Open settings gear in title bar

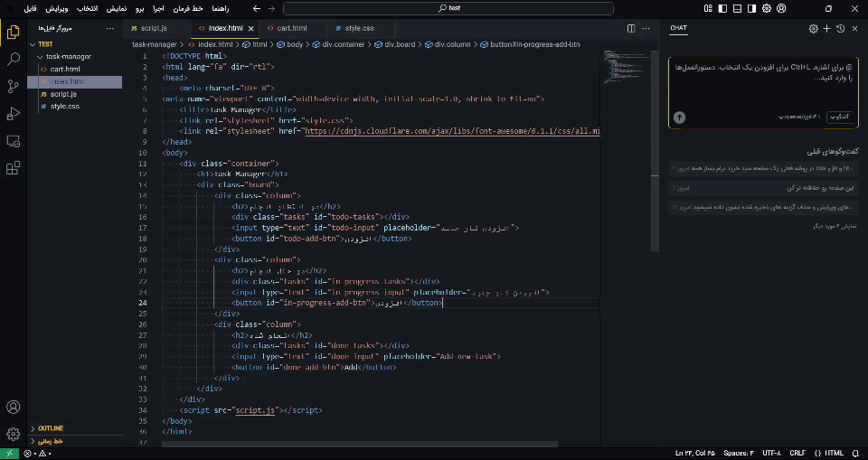(767, 8)
